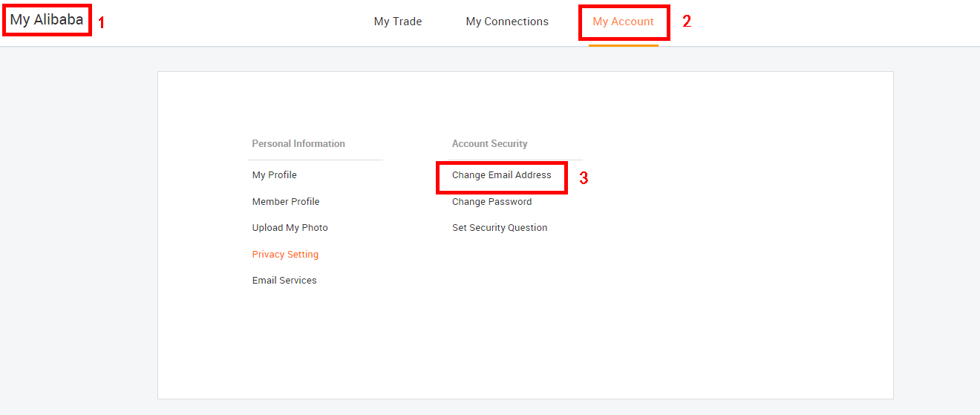980x415 pixels.
Task: Click the Personal Information heading
Action: tap(298, 144)
